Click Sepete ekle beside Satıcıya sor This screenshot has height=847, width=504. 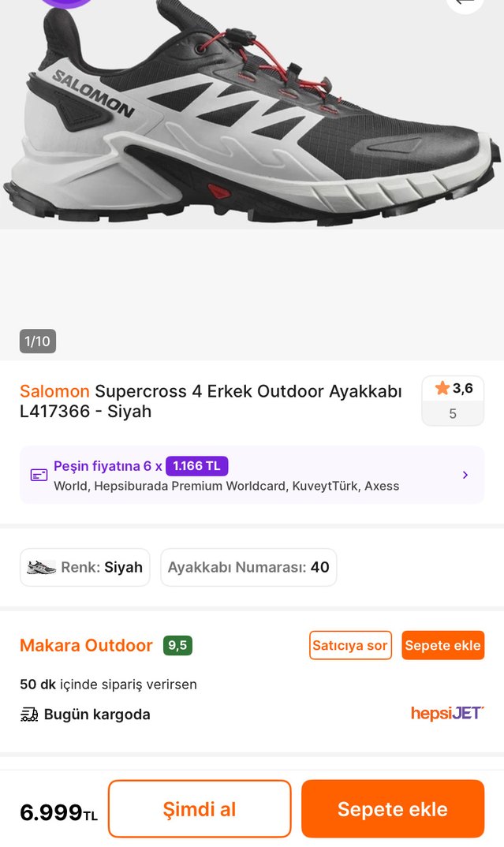(442, 645)
